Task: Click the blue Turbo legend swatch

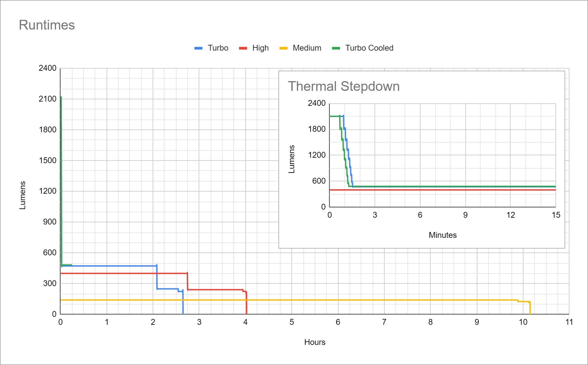Action: click(x=198, y=48)
